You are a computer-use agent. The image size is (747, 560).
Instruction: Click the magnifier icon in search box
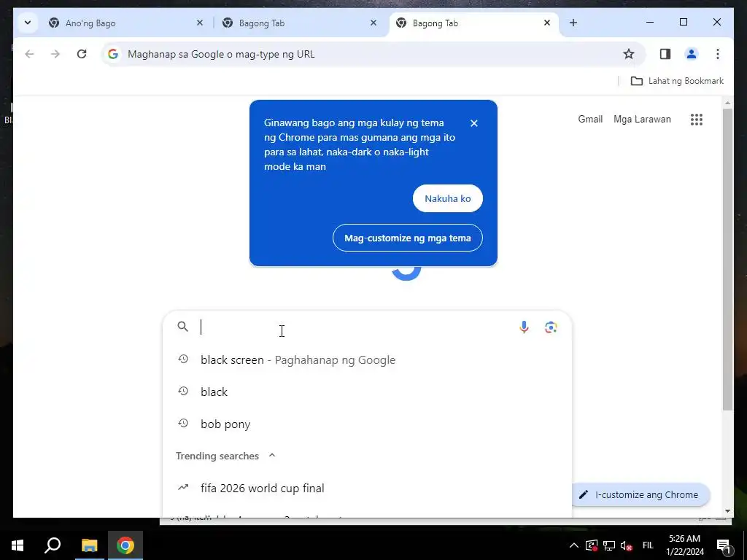click(182, 327)
